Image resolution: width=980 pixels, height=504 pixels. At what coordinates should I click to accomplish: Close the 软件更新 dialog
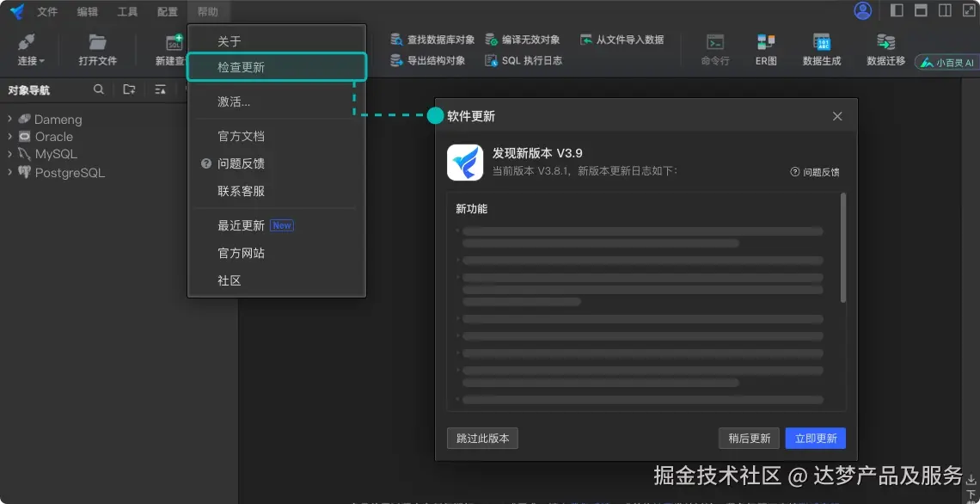pos(837,116)
